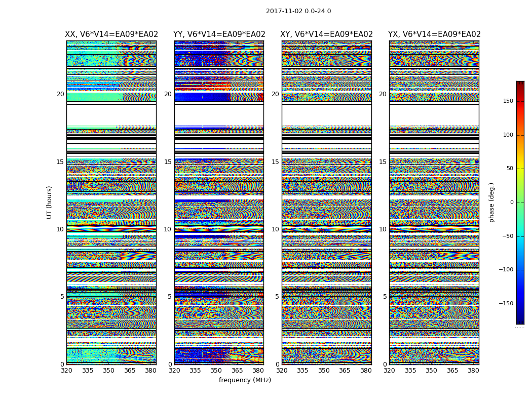
Task: Click the 10 hour tick of XX panel
Action: pyautogui.click(x=60, y=229)
